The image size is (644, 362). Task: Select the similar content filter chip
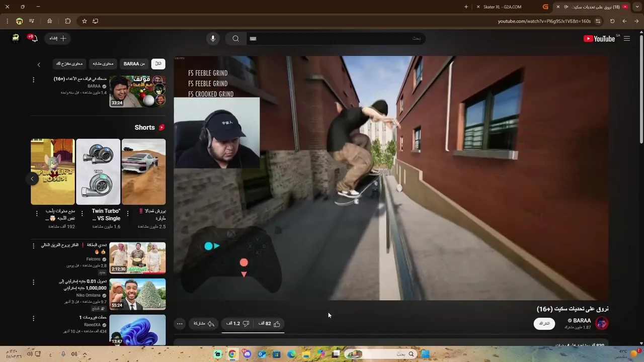103,64
